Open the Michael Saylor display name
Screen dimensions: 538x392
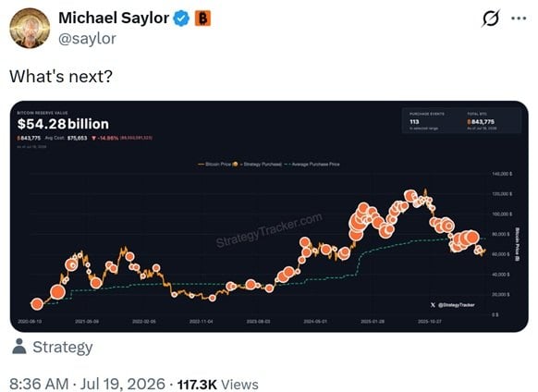(114, 18)
